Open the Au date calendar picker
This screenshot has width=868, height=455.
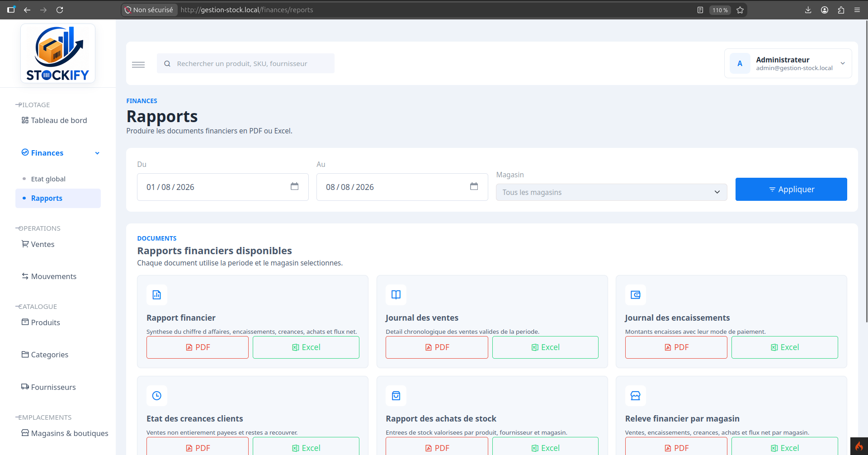(x=474, y=186)
